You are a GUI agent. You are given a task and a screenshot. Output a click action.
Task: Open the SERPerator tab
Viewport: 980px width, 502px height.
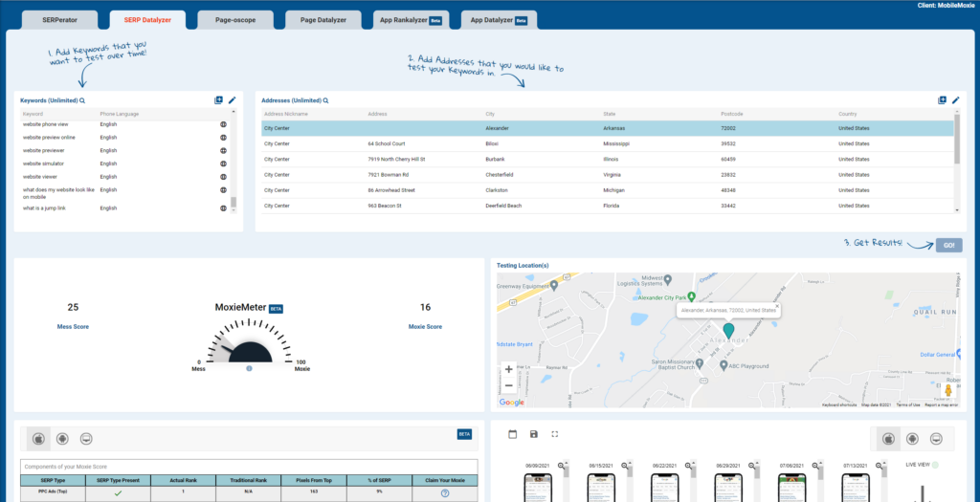point(60,20)
